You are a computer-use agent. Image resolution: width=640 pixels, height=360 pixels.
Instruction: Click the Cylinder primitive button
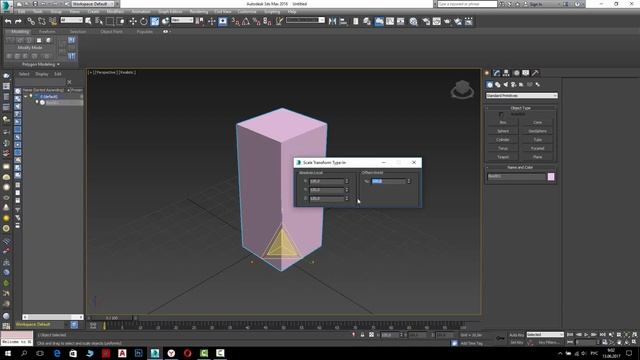503,140
